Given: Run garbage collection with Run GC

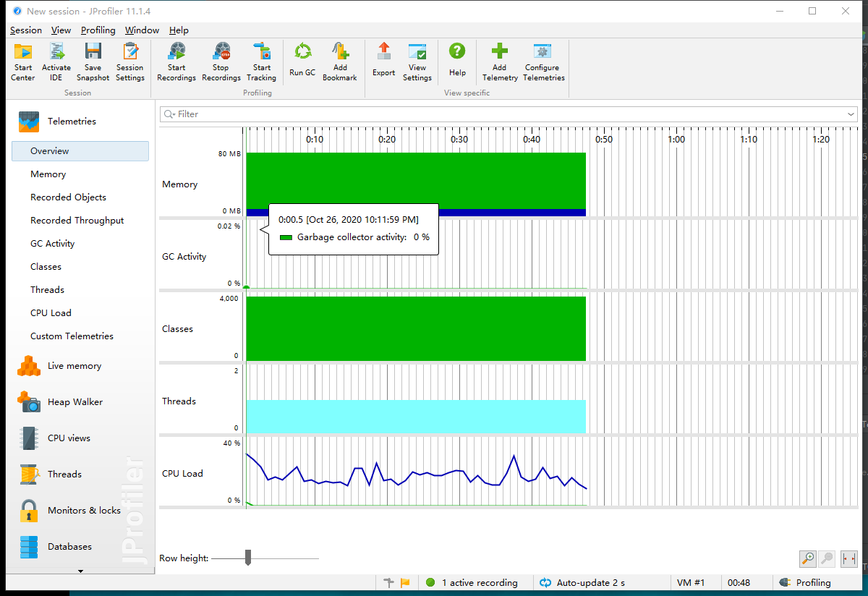Looking at the screenshot, I should pyautogui.click(x=302, y=59).
